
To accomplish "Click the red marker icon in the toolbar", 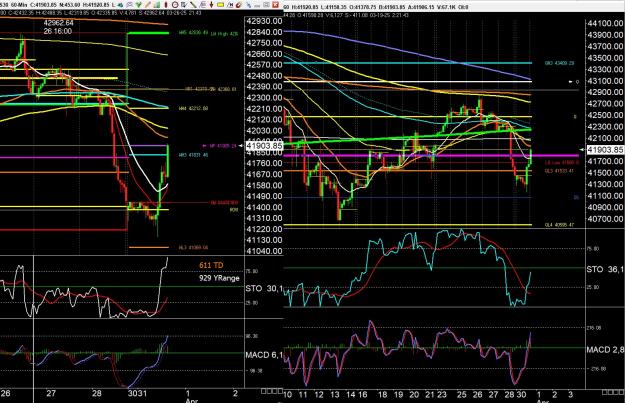I will pos(166,5).
